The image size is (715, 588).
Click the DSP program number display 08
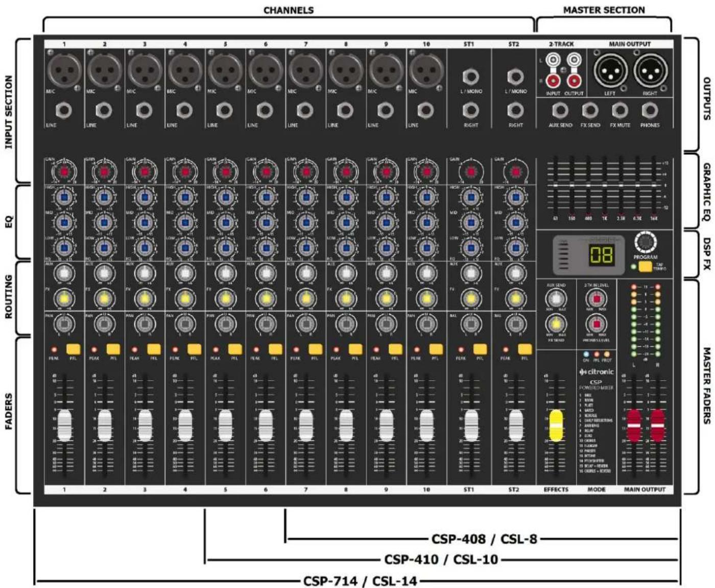602,254
